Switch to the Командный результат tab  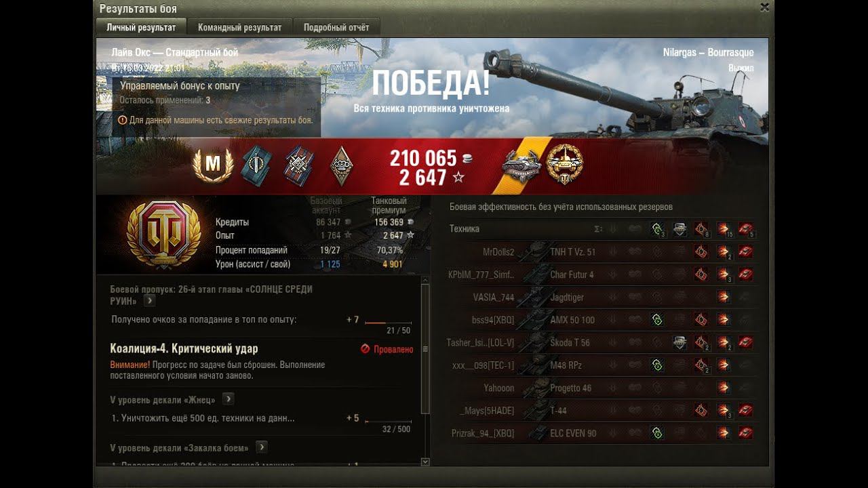[x=239, y=27]
